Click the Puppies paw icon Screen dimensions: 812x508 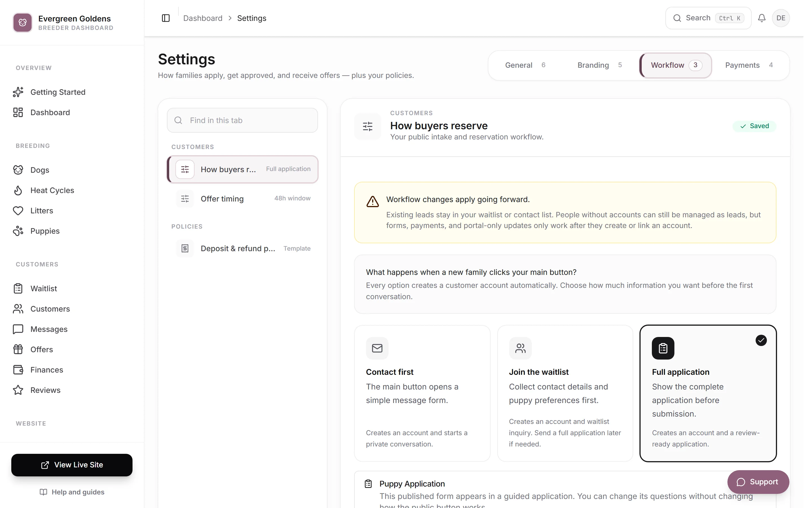(x=18, y=231)
